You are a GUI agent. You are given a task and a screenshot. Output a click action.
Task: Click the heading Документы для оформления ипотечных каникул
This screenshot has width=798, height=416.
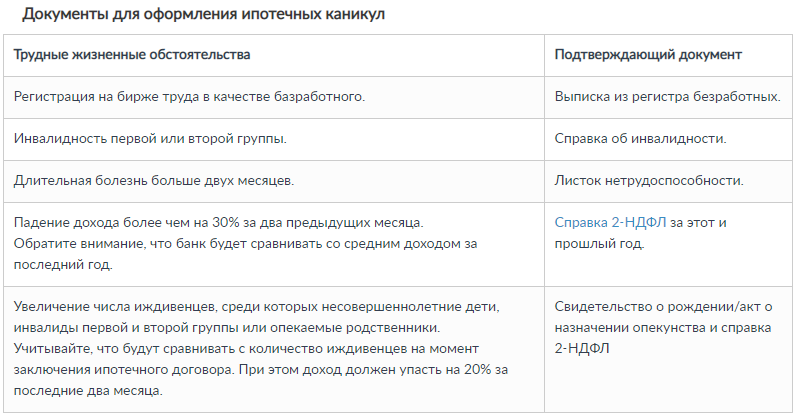point(203,14)
